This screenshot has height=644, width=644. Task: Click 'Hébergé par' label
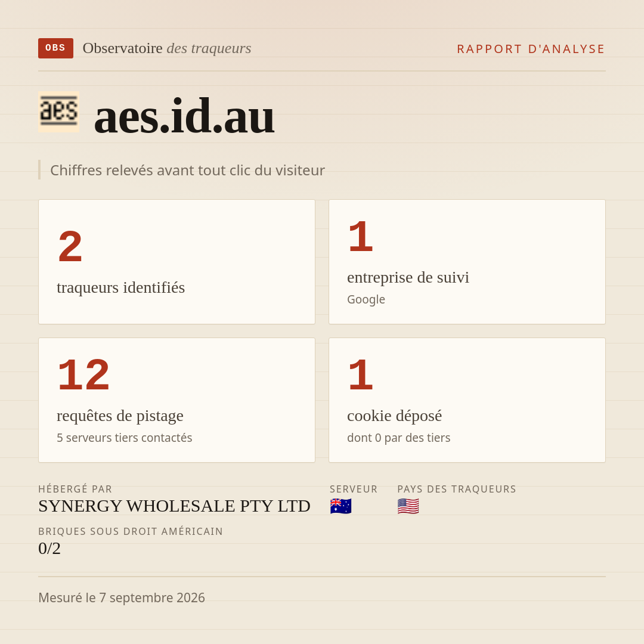pyautogui.click(x=75, y=489)
